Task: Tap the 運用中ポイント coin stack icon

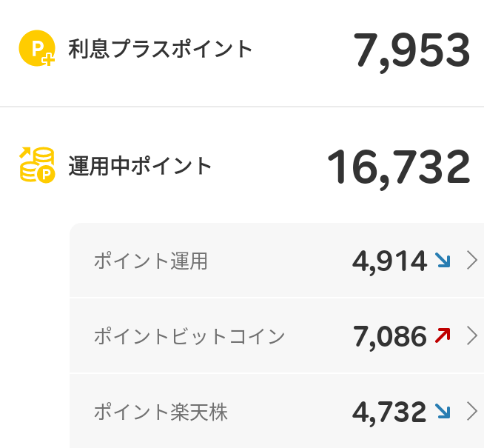Action: (x=36, y=165)
